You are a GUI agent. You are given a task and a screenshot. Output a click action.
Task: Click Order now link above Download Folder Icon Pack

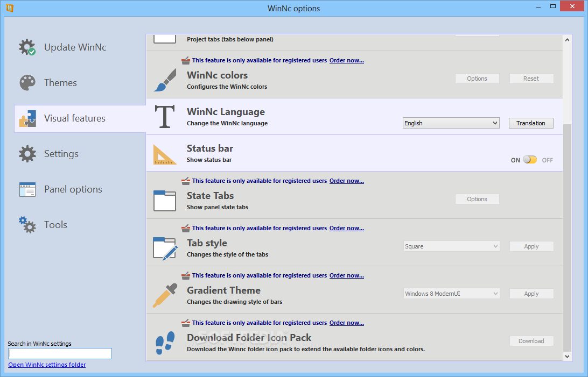coord(347,323)
